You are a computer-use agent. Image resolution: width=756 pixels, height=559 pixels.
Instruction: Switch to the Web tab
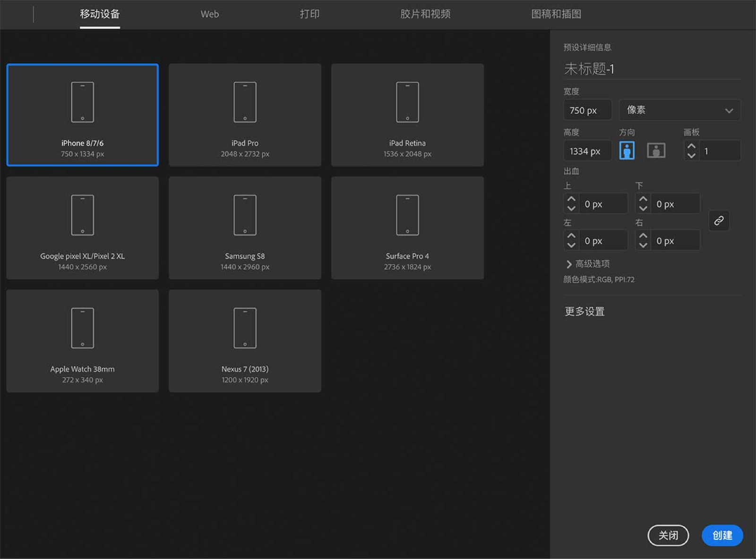click(x=209, y=14)
